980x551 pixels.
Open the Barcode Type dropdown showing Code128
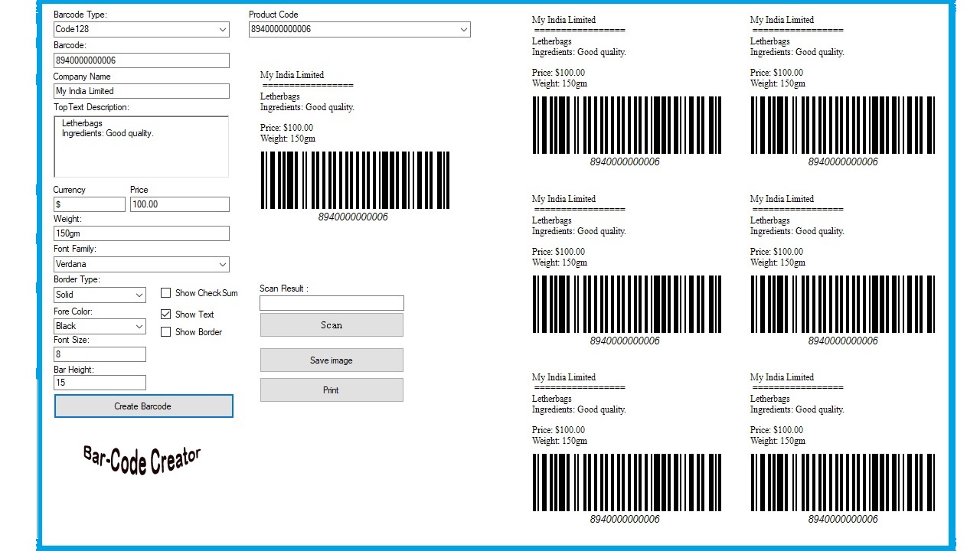coord(142,30)
